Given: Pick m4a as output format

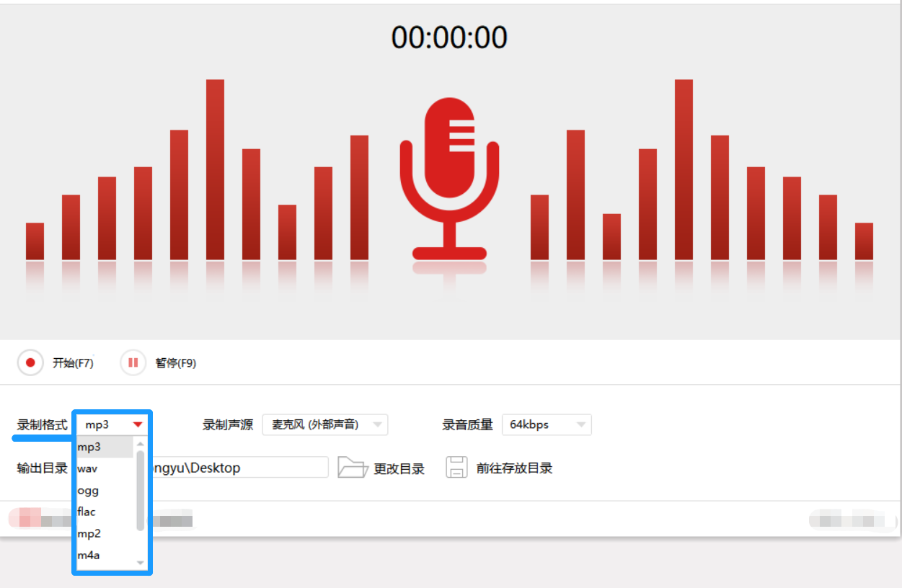Looking at the screenshot, I should pos(87,556).
